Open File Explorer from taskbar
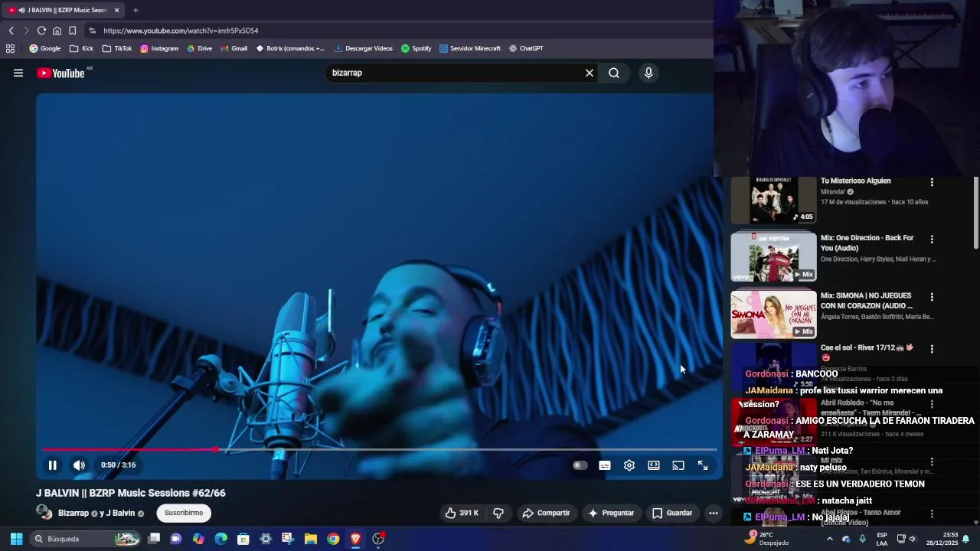 pyautogui.click(x=311, y=539)
